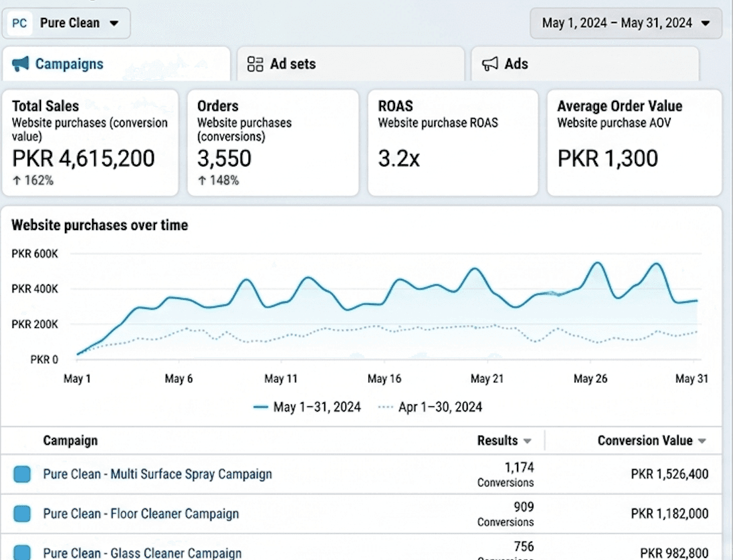
Task: Click the Ads megaphone outline icon
Action: [490, 64]
